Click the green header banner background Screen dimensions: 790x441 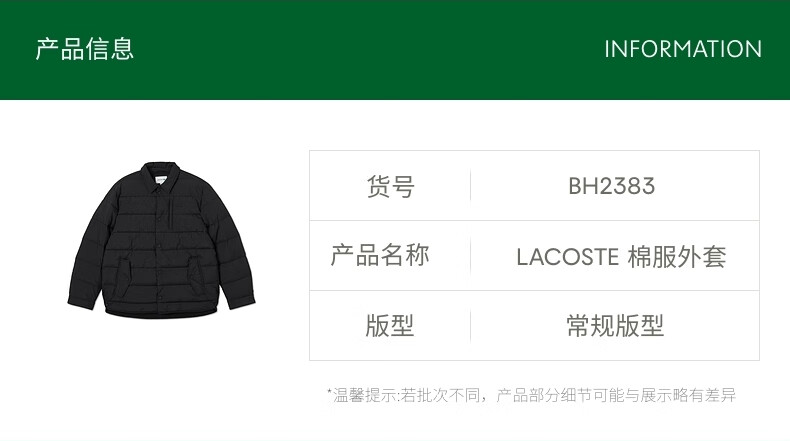395,49
